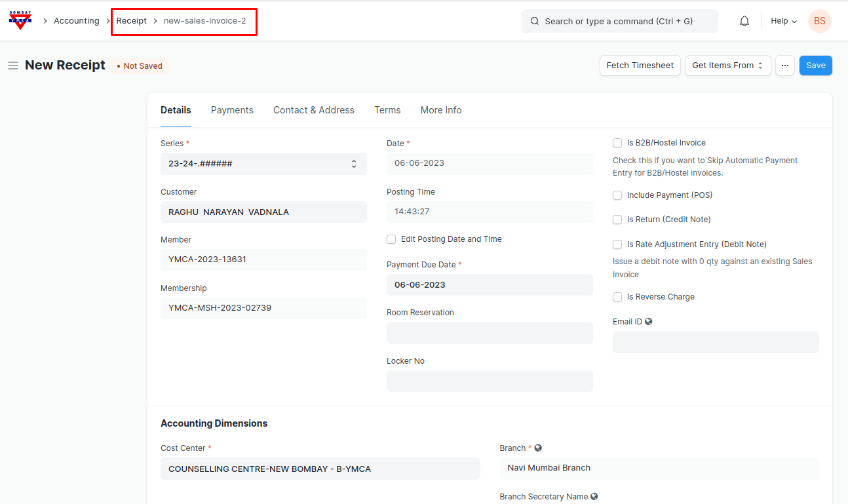Switch to the Payments tab
Viewport: 848px width, 504px height.
click(232, 110)
